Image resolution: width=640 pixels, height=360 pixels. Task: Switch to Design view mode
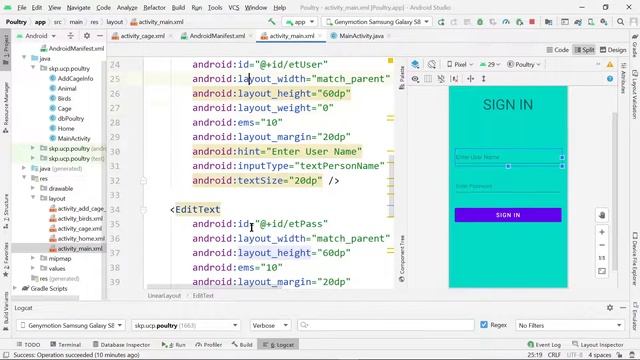(x=613, y=50)
